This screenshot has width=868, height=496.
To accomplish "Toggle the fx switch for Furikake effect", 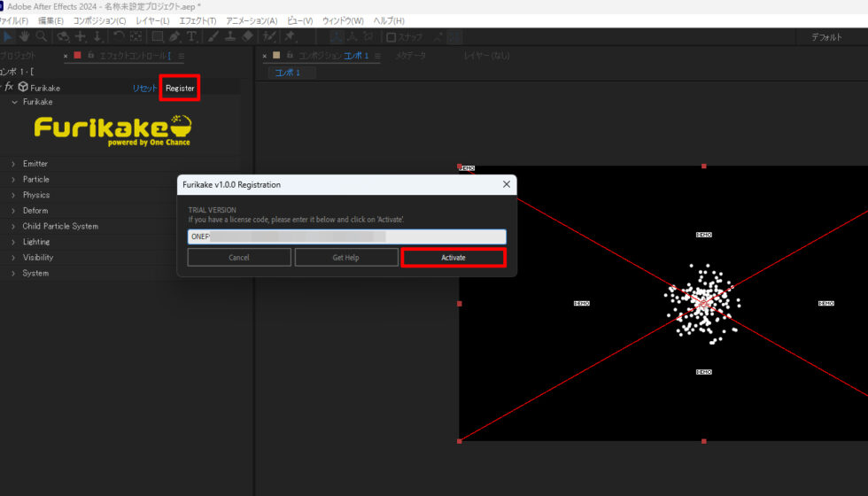I will coord(10,87).
